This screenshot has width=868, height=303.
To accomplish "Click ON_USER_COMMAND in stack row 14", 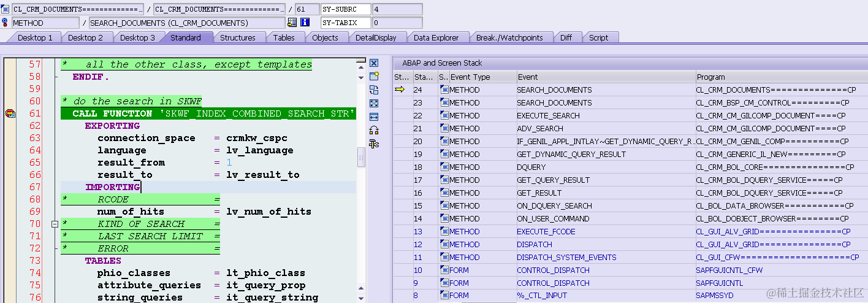I will pos(553,218).
